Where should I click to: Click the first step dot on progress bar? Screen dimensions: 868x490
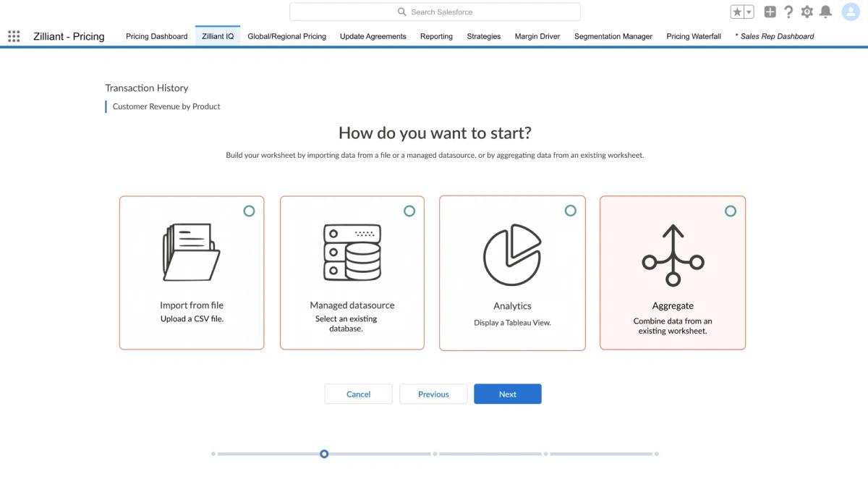[213, 454]
